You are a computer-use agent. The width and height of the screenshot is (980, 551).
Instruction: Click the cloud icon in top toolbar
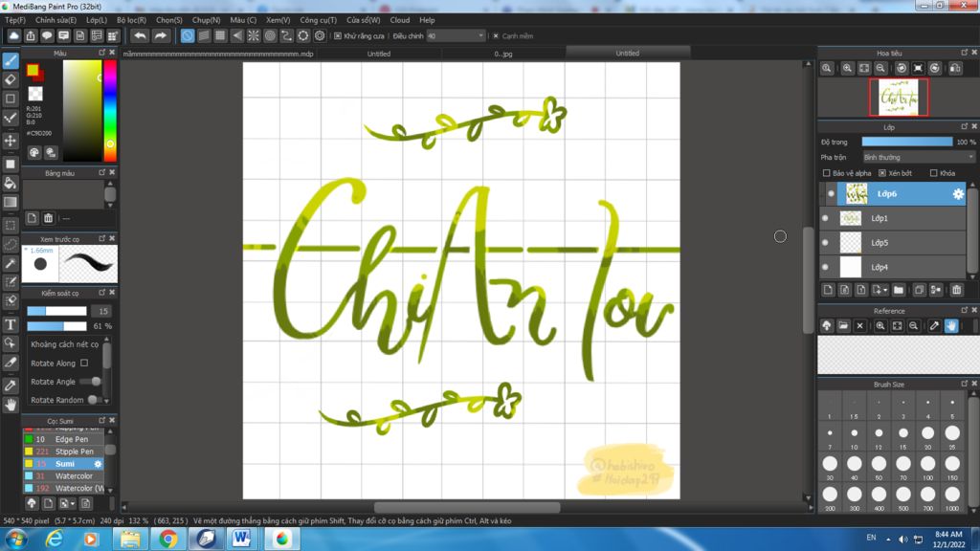[x=13, y=35]
